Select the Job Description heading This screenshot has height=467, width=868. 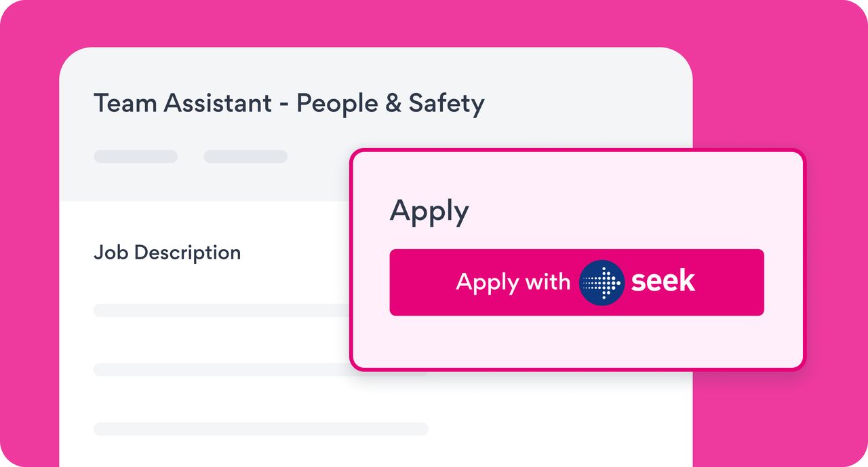pyautogui.click(x=167, y=253)
